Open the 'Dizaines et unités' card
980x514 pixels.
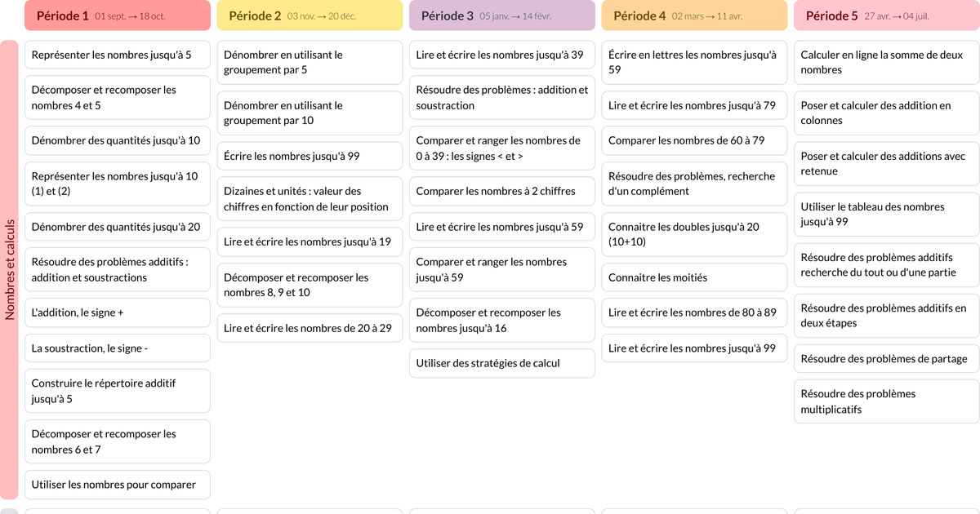point(310,199)
